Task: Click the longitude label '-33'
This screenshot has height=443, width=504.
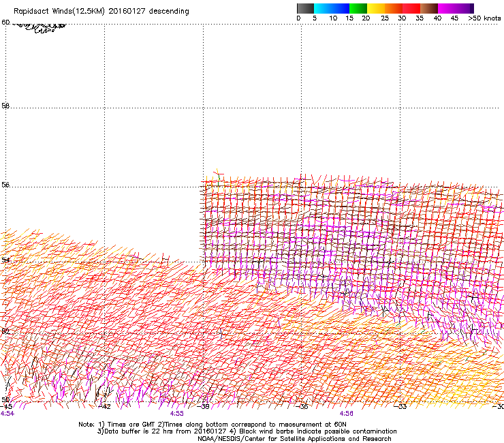Action: point(401,407)
